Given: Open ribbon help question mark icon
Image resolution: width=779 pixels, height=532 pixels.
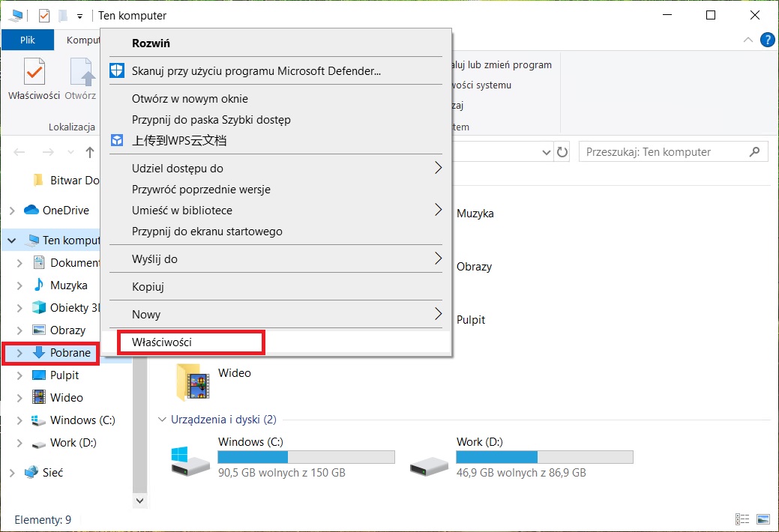Looking at the screenshot, I should [767, 40].
